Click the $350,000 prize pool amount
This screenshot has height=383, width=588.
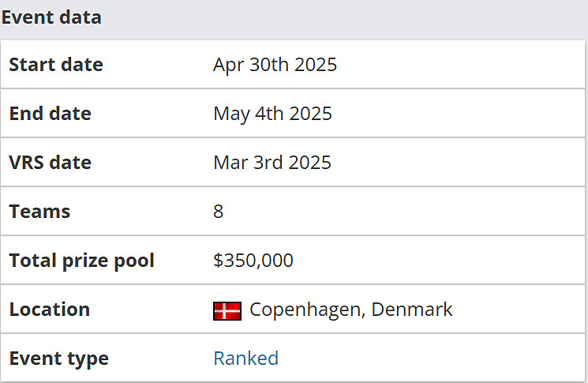click(x=253, y=261)
